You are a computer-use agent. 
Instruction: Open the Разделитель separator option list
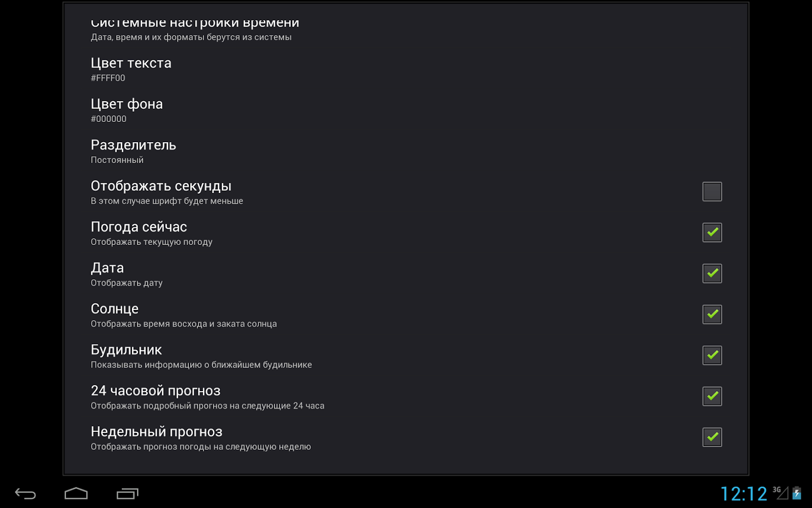click(x=406, y=151)
